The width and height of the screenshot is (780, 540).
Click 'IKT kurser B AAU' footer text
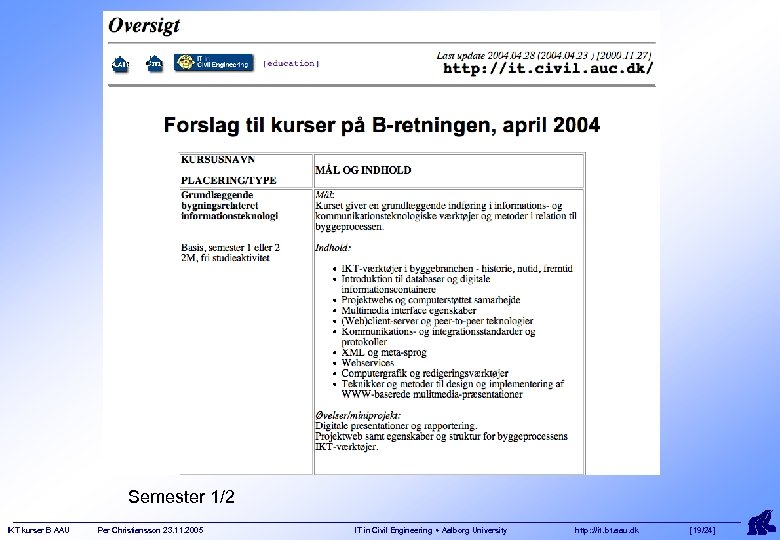click(x=39, y=531)
